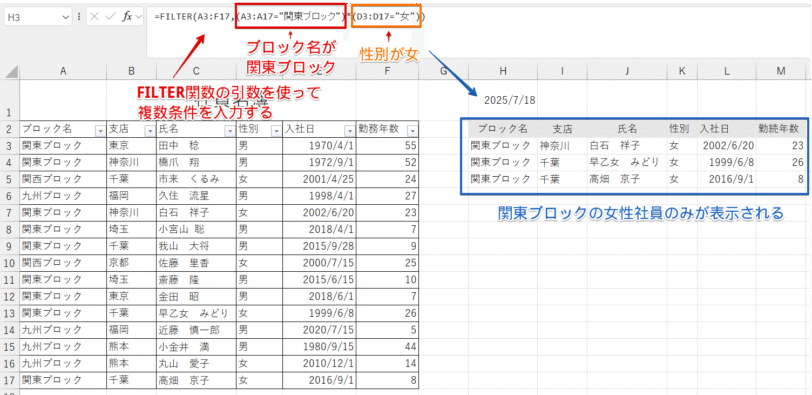Select column F header
Image resolution: width=812 pixels, height=395 pixels.
click(x=387, y=71)
